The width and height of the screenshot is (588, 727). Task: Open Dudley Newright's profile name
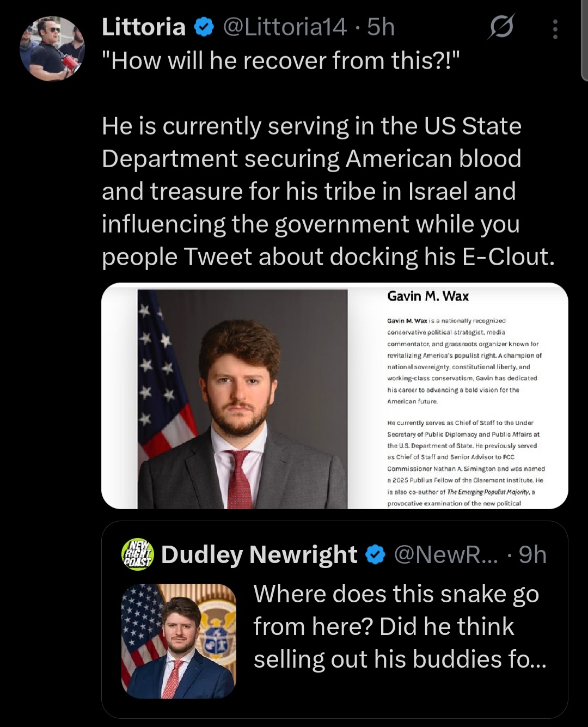(259, 555)
